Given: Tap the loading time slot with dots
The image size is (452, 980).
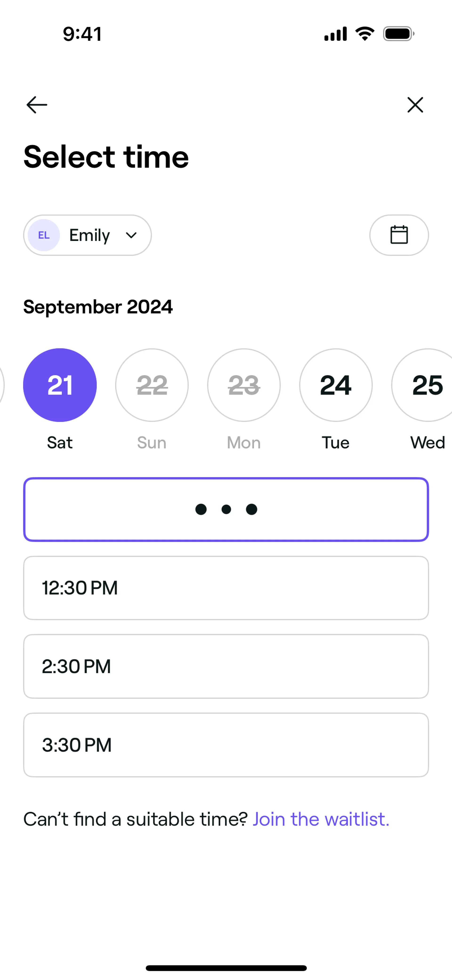Looking at the screenshot, I should pyautogui.click(x=226, y=509).
